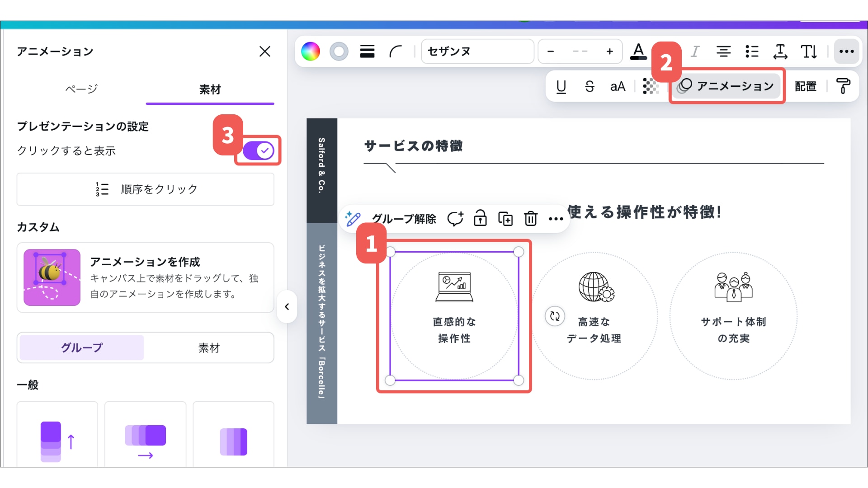Click the transparency checkerboard icon
The height and width of the screenshot is (488, 868).
651,86
